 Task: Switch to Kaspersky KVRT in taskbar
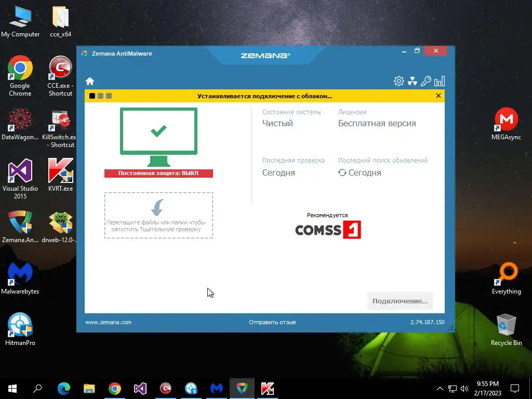coord(268,389)
